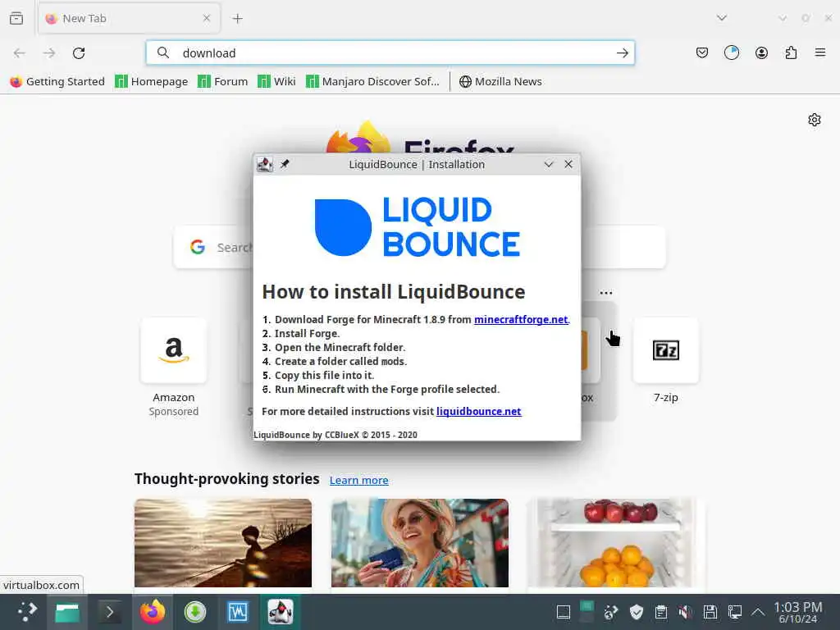
Task: Open the clipboard tray icon
Action: [660, 612]
